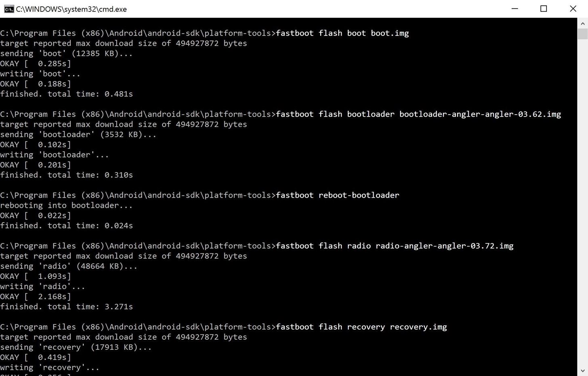588x376 pixels.
Task: Minimize the command prompt window
Action: tap(514, 8)
